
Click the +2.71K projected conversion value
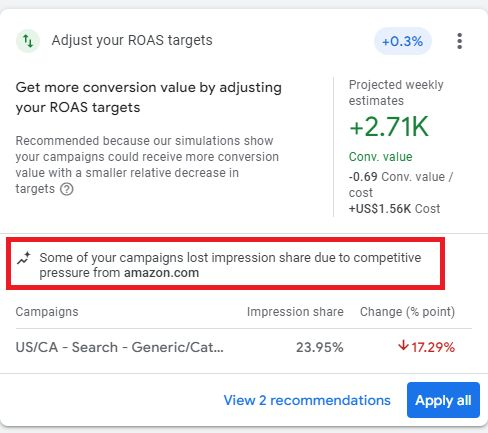[x=389, y=127]
